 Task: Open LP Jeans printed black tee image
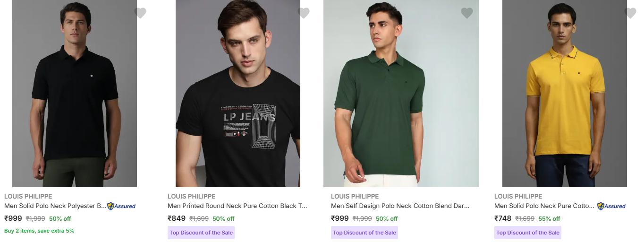pyautogui.click(x=238, y=95)
